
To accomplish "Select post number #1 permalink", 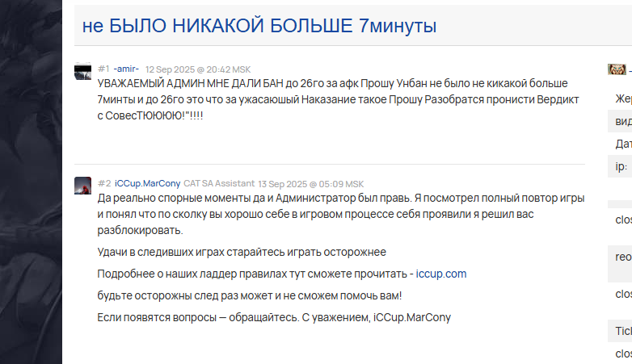I will [x=103, y=69].
